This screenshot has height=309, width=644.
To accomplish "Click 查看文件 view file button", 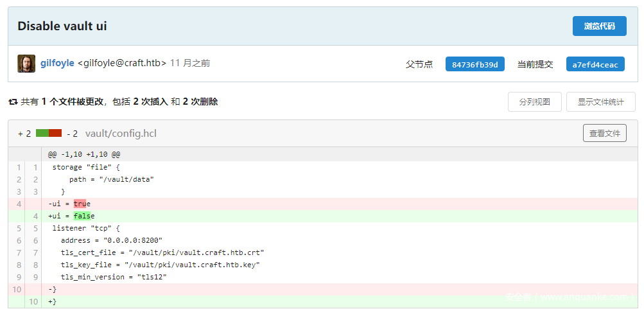I will point(605,133).
